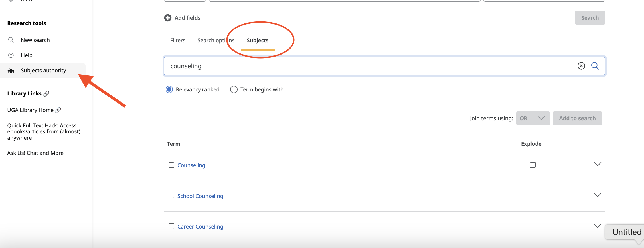Click into the counseling subject search field
Viewport: 644px width, 248px height.
342,66
